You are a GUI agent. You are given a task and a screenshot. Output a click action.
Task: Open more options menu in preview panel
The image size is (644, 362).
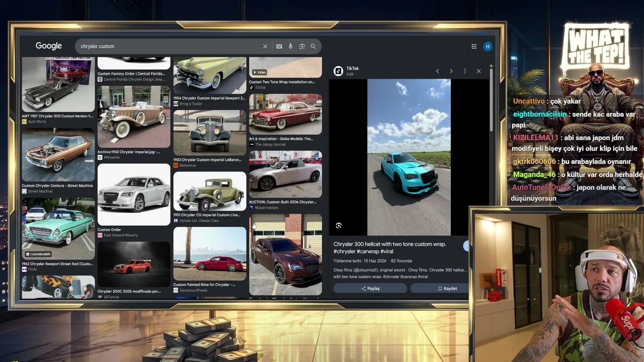(x=465, y=71)
